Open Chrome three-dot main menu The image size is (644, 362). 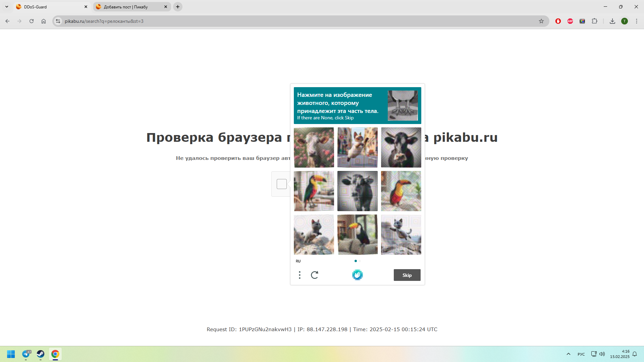636,21
